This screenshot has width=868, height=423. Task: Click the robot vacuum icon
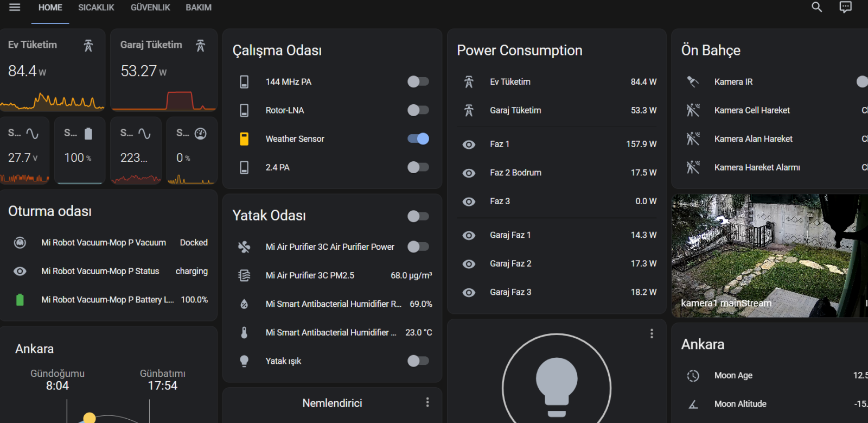20,243
